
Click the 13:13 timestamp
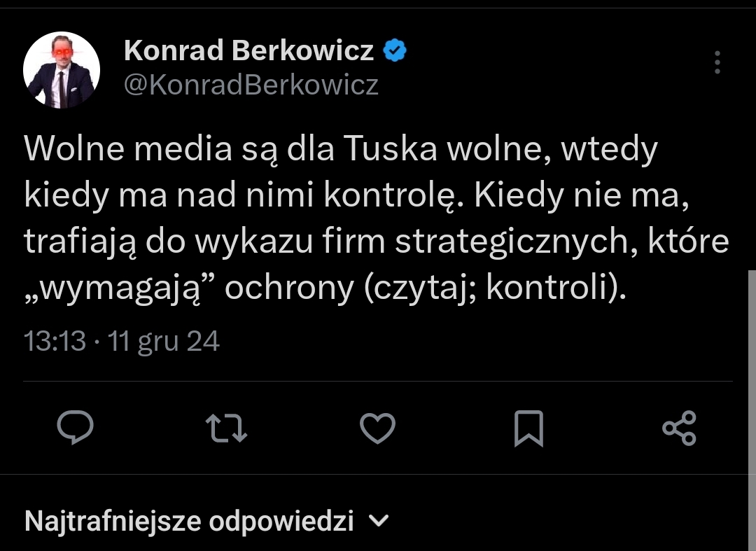coord(55,341)
